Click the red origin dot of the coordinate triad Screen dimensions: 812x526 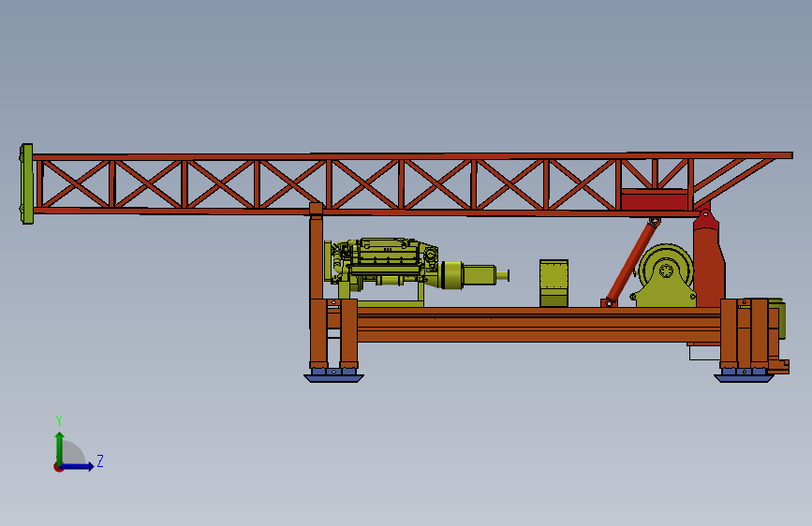tap(58, 467)
